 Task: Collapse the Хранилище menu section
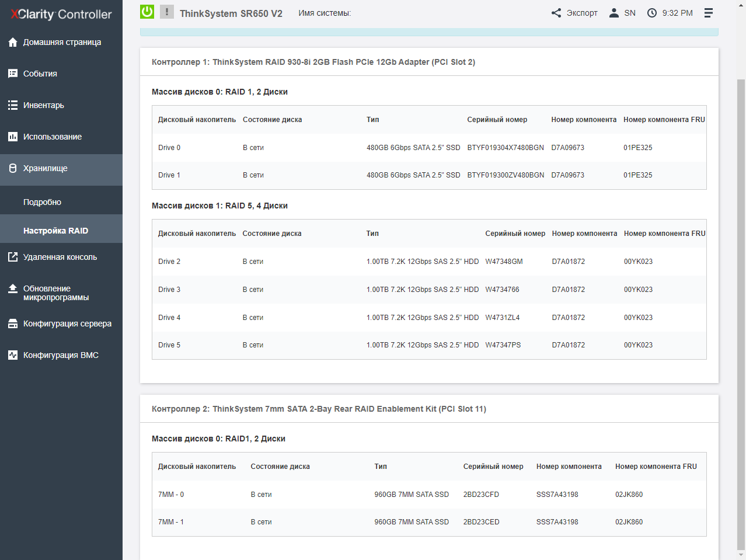tap(61, 170)
